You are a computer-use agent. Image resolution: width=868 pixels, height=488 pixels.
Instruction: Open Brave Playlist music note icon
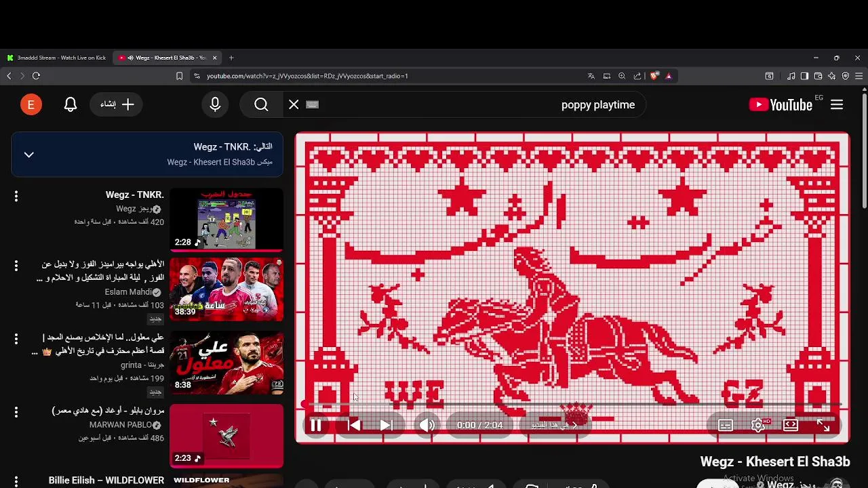click(x=791, y=76)
